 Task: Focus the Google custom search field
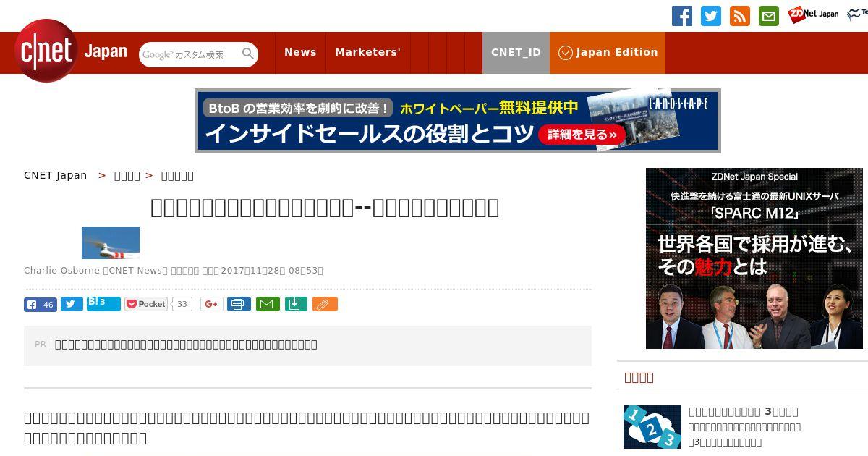190,54
